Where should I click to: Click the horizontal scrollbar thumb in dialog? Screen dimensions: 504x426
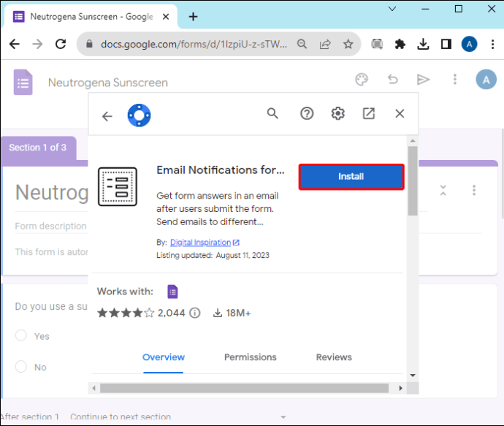click(244, 388)
